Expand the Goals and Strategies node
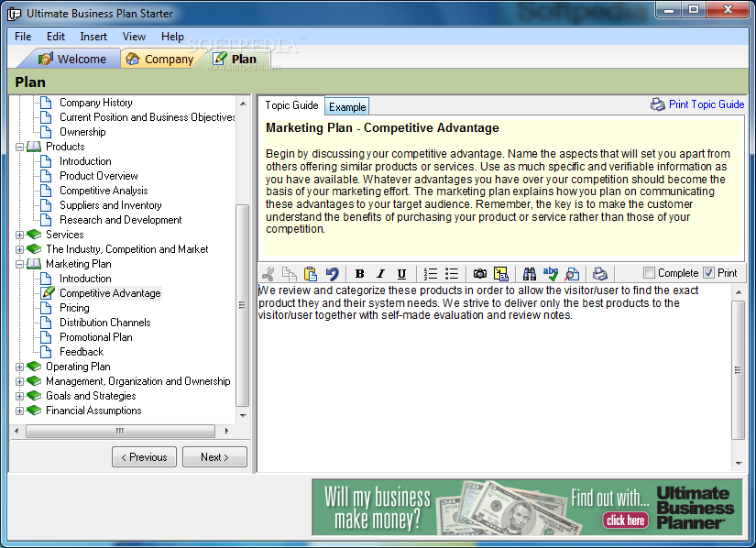756x548 pixels. 20,396
